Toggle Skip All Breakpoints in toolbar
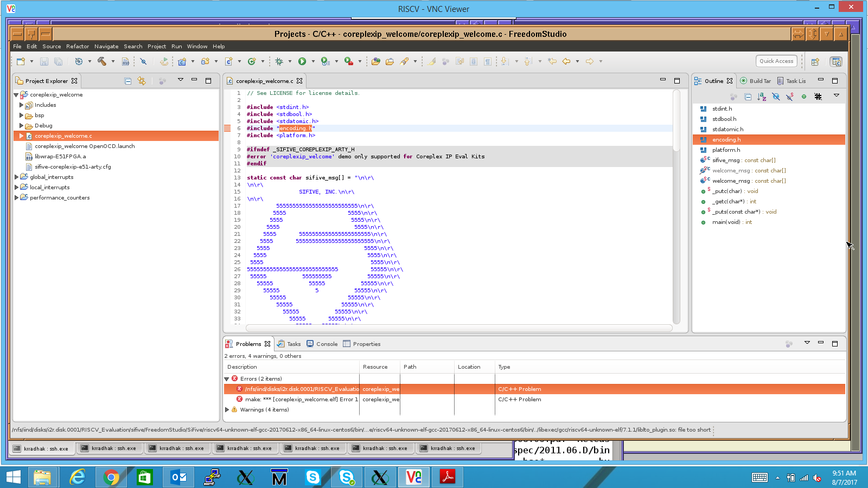The width and height of the screenshot is (868, 488). coord(143,61)
